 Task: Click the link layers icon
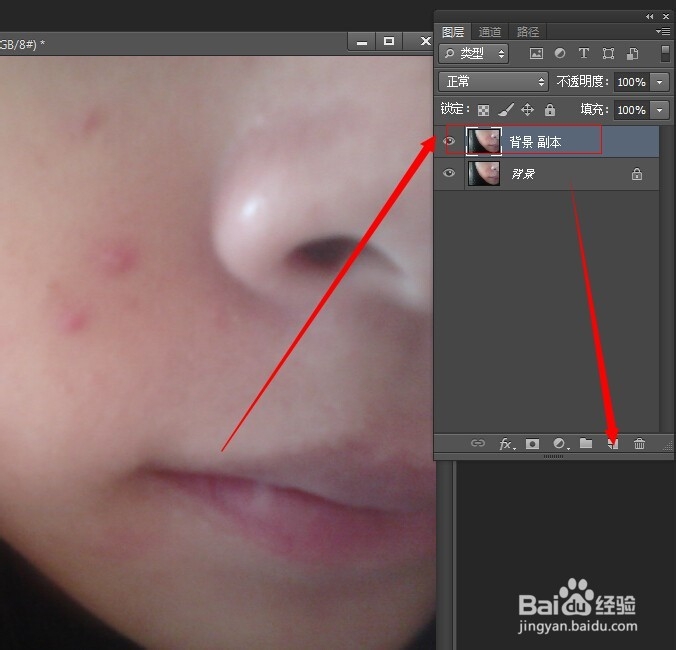point(478,443)
